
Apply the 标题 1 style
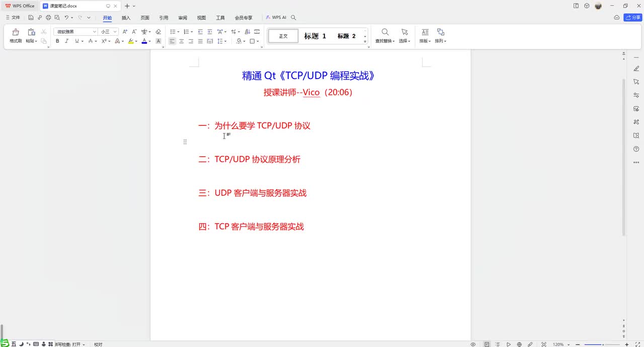point(315,36)
